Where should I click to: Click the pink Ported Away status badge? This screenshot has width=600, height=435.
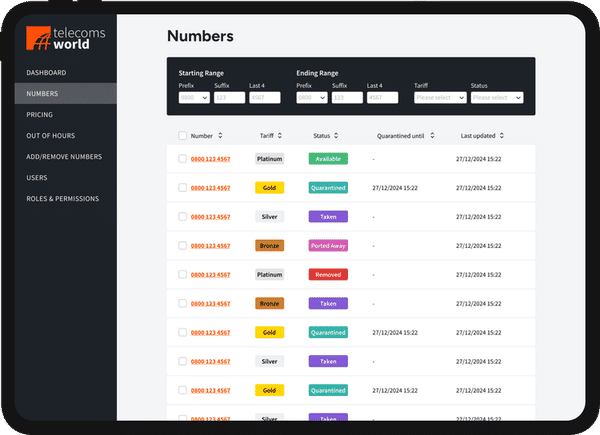coord(328,246)
